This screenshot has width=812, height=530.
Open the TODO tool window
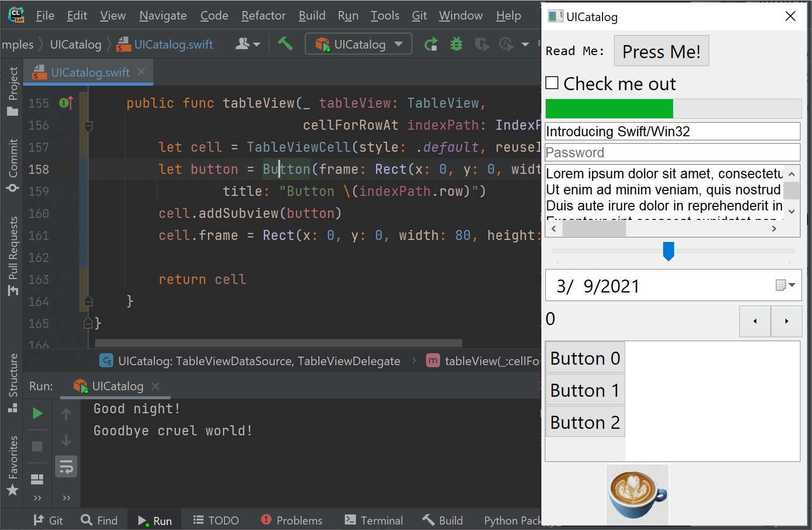click(216, 520)
